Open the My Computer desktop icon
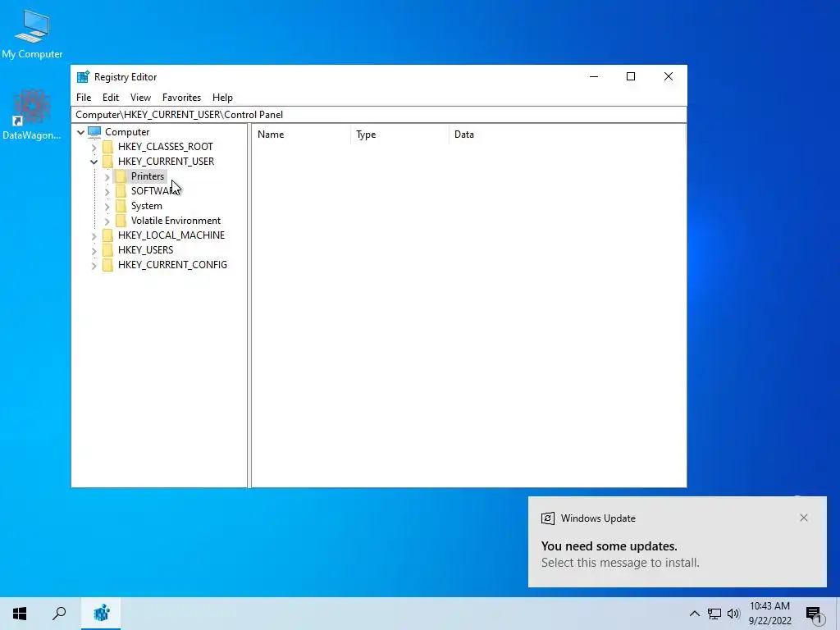The image size is (840, 630). click(x=32, y=33)
